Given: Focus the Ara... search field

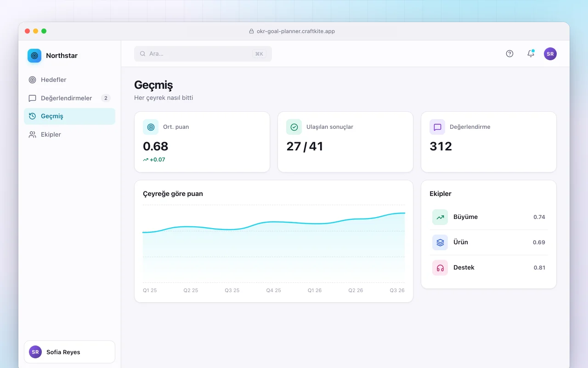Looking at the screenshot, I should [203, 54].
